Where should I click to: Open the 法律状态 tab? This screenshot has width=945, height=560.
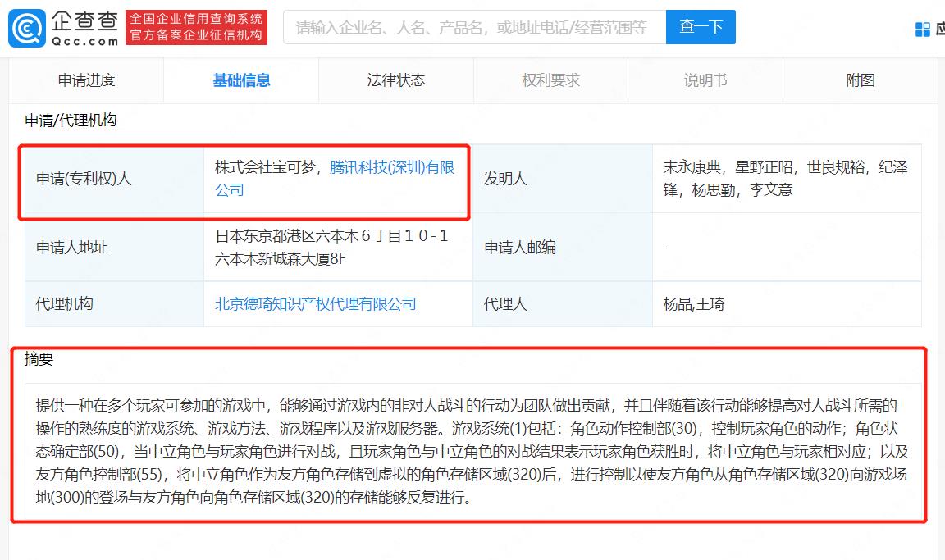click(395, 80)
